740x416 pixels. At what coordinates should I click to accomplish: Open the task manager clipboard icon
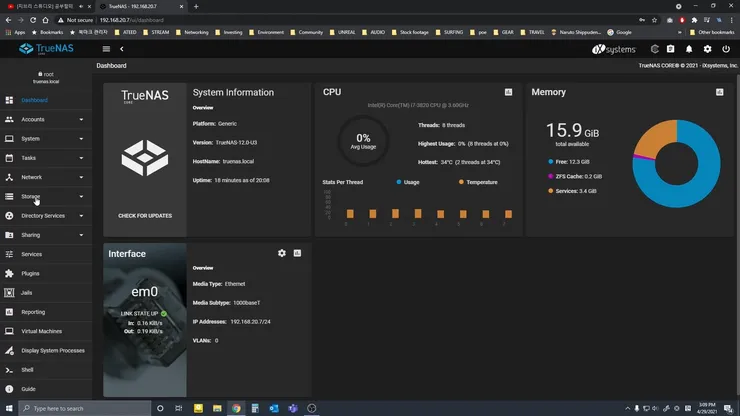coord(671,49)
